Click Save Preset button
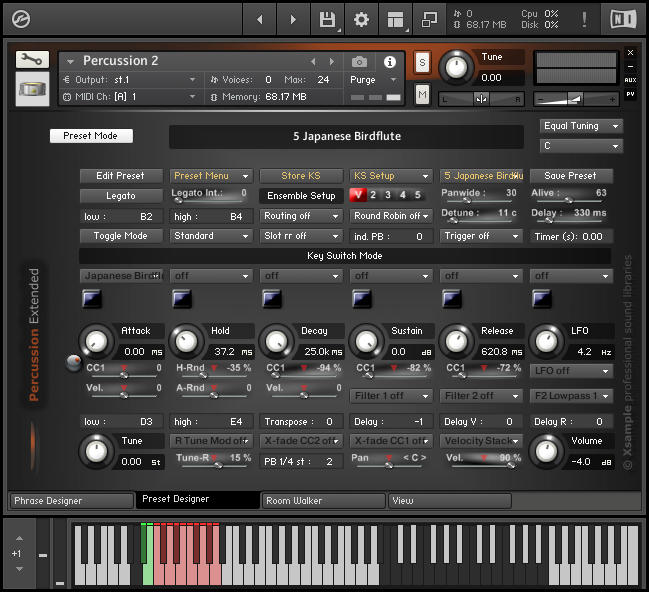649x592 pixels. 571,176
